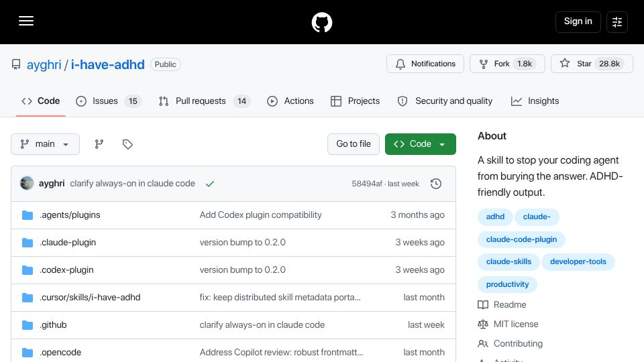
Task: Click the Notifications bell button
Action: 425,64
